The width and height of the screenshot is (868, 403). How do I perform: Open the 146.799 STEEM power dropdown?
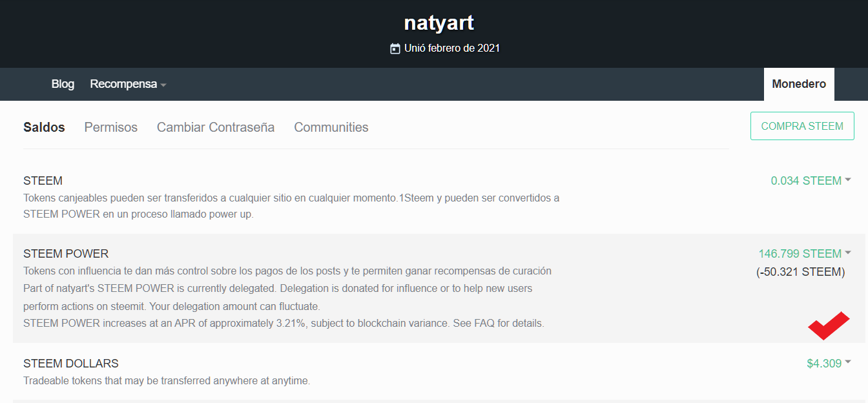[805, 254]
